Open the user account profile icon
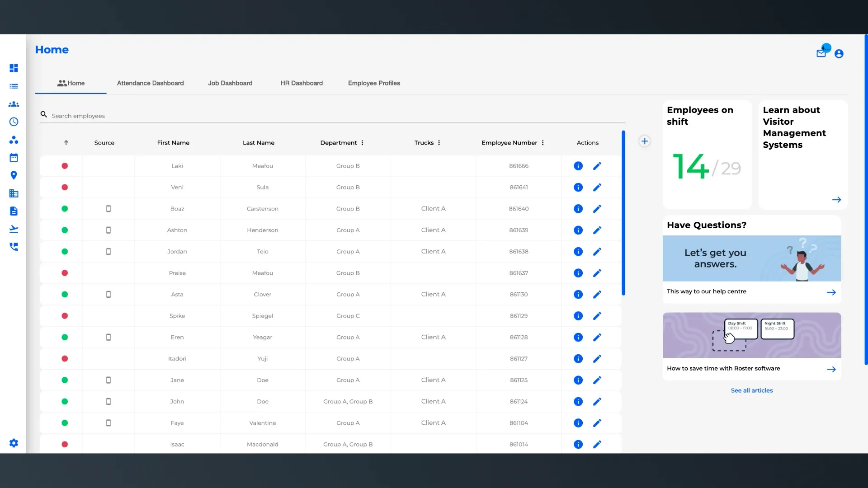This screenshot has height=488, width=868. tap(839, 54)
